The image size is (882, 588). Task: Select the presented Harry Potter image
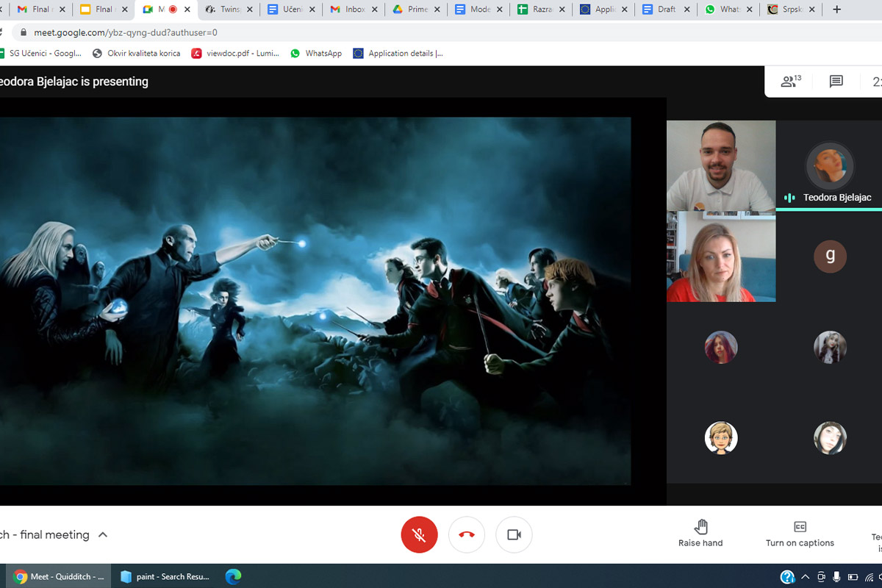[315, 301]
